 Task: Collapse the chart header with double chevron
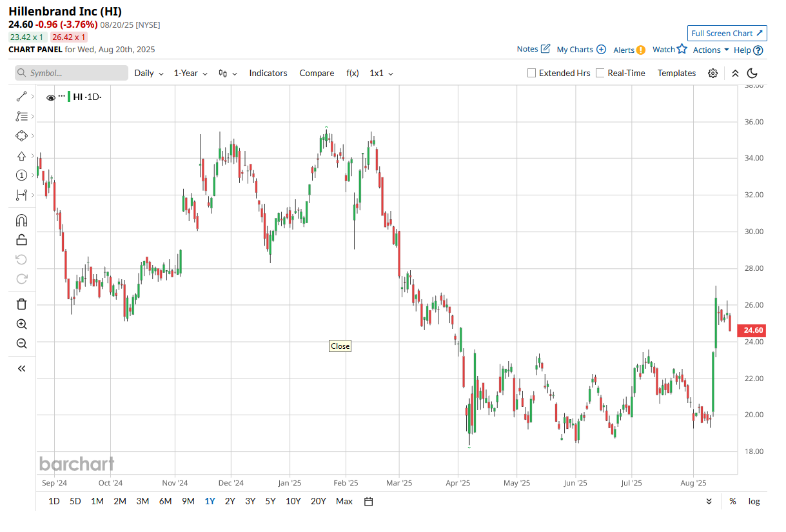tap(735, 74)
